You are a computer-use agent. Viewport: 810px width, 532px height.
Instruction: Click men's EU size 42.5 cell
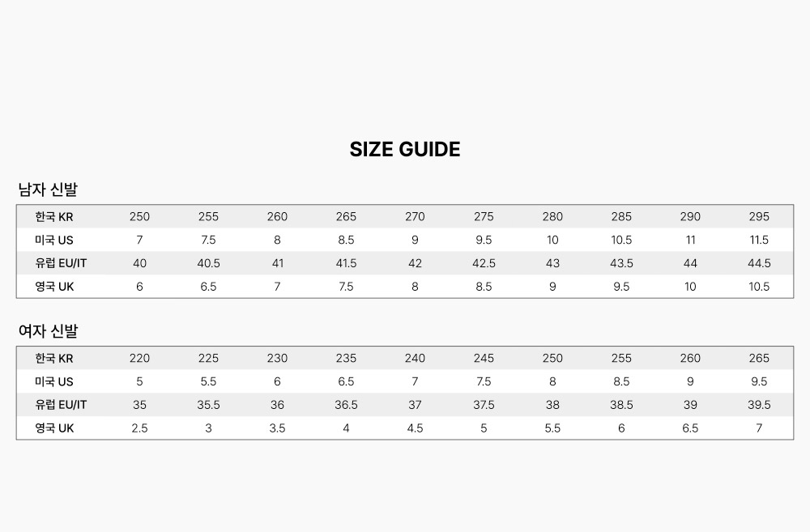(484, 263)
